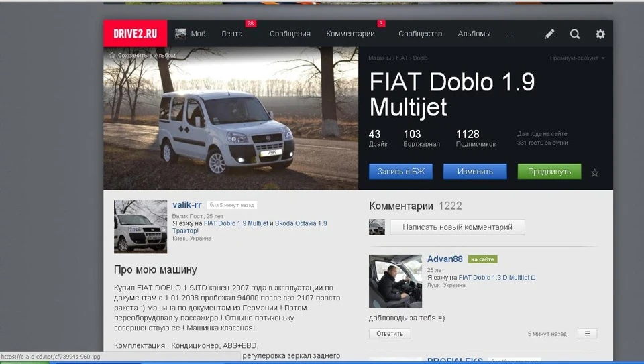
Task: Click the Запись в БЖ button
Action: pyautogui.click(x=401, y=172)
